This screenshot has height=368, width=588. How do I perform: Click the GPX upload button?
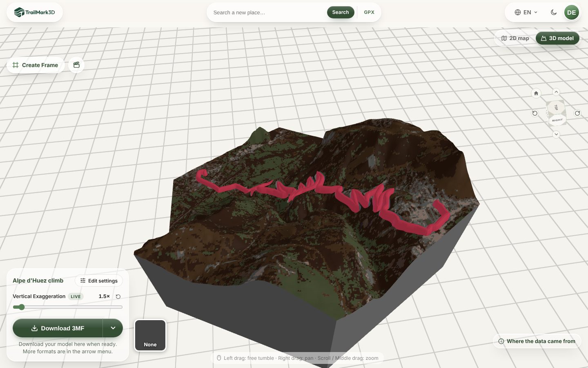369,12
